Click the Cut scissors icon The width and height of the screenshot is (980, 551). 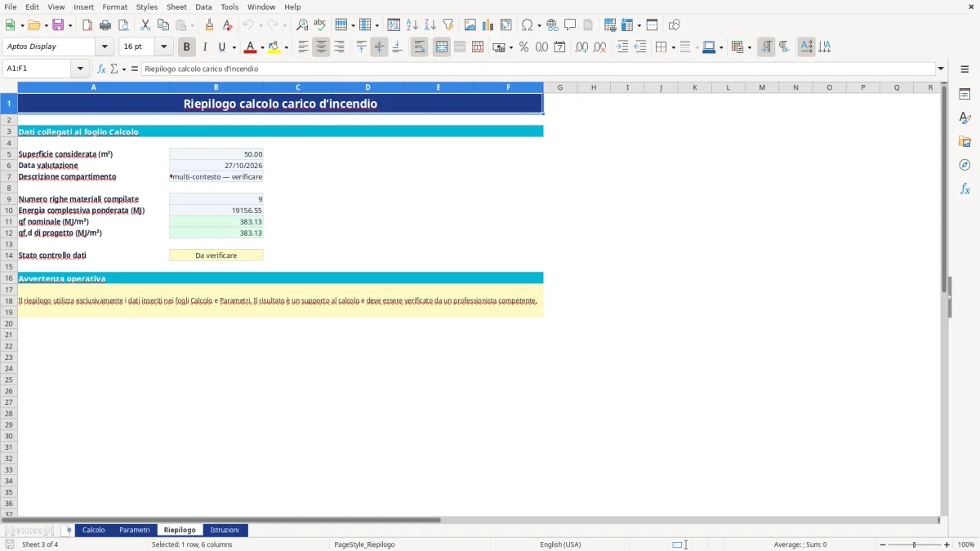click(145, 25)
